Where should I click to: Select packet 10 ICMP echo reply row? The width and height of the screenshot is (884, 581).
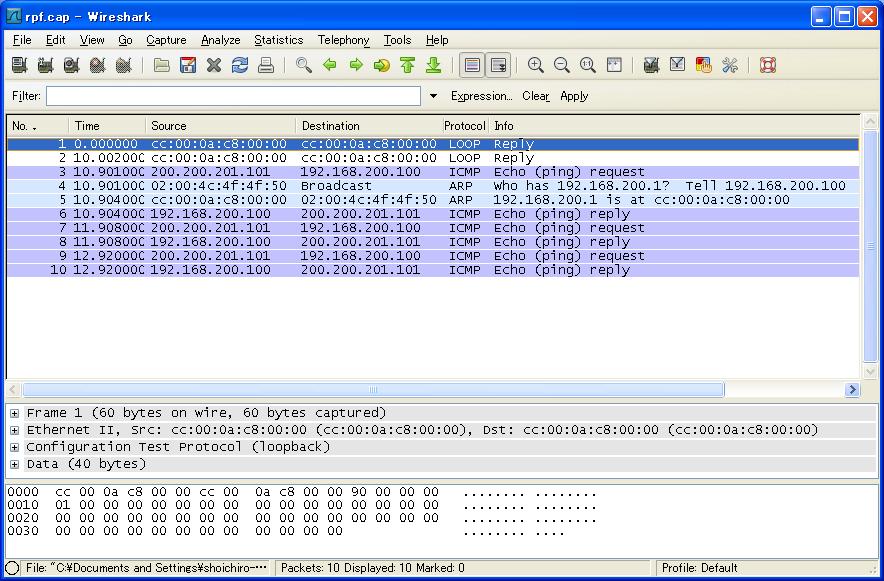(433, 270)
